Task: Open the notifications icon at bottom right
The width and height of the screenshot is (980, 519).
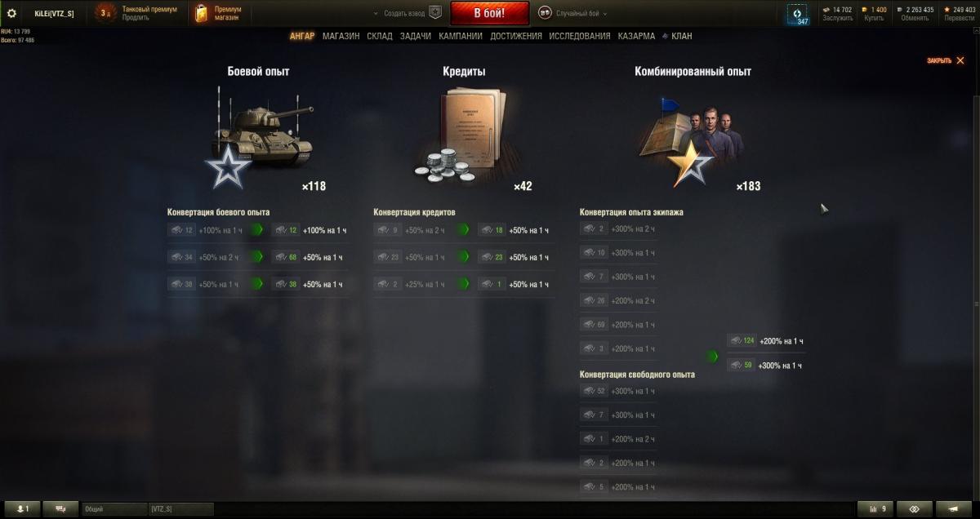Action: pyautogui.click(x=954, y=508)
